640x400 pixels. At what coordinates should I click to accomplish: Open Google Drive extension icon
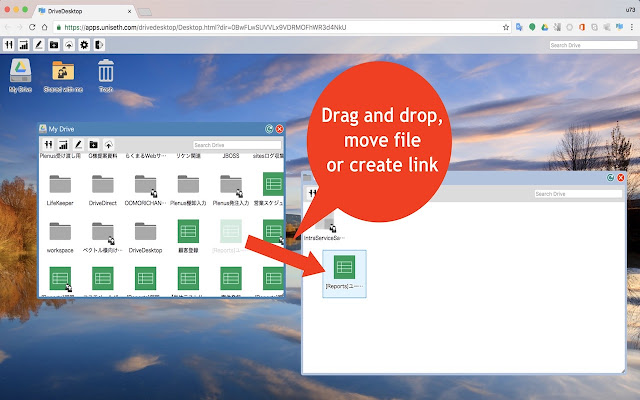click(x=544, y=27)
